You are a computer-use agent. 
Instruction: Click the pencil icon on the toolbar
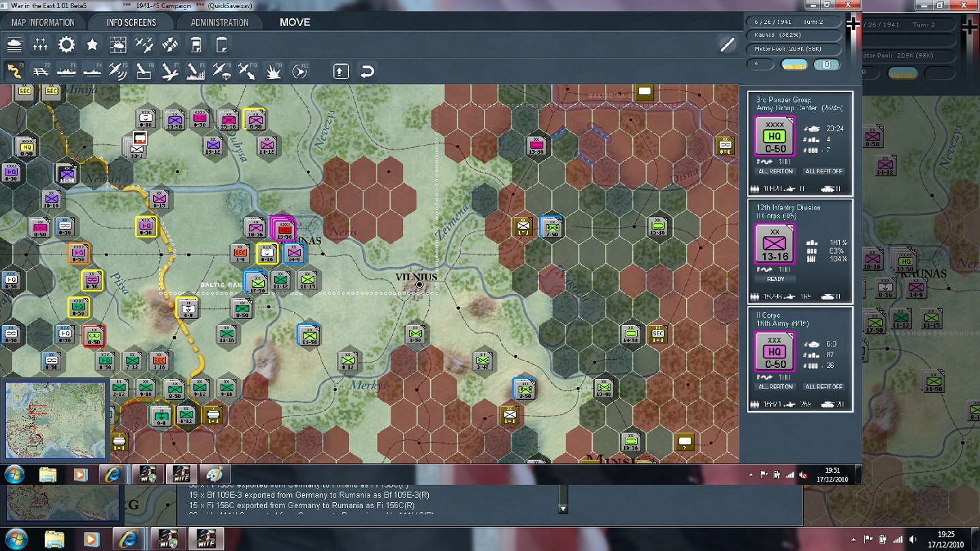point(728,45)
